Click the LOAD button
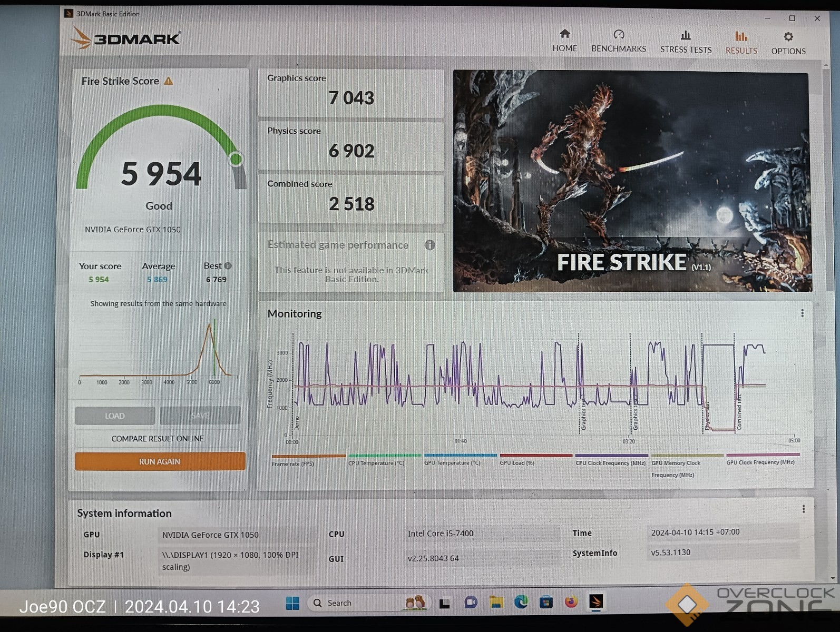 coord(115,416)
